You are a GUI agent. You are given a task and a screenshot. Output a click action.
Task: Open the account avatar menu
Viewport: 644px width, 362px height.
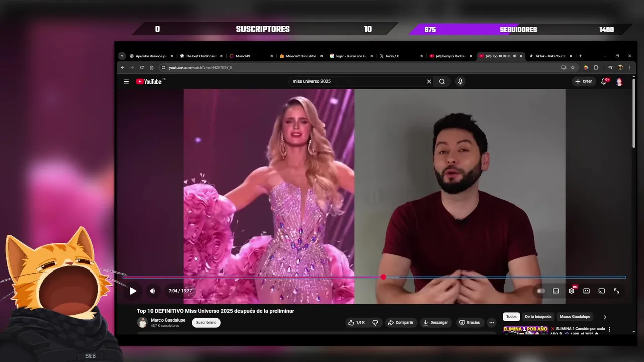coord(619,81)
